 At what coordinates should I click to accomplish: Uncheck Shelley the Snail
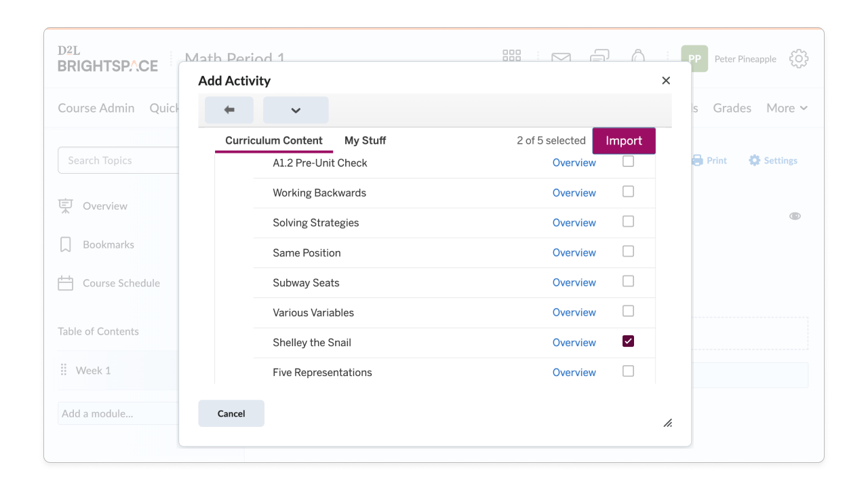(628, 341)
